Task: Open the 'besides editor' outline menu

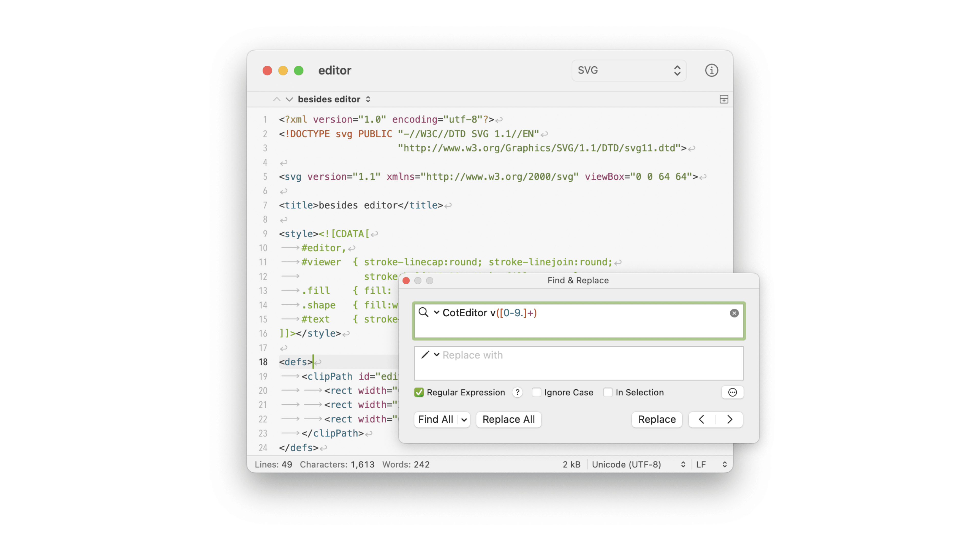Action: pyautogui.click(x=334, y=99)
